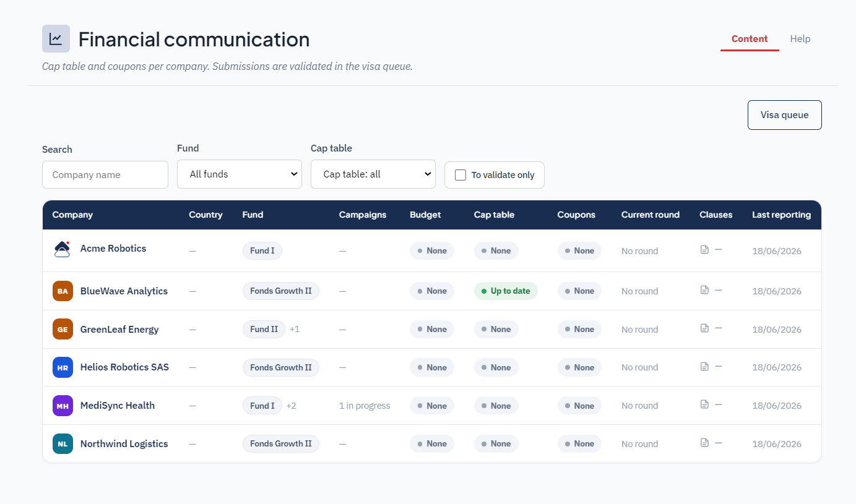Expand the Cap table: all dropdown

[x=373, y=174]
